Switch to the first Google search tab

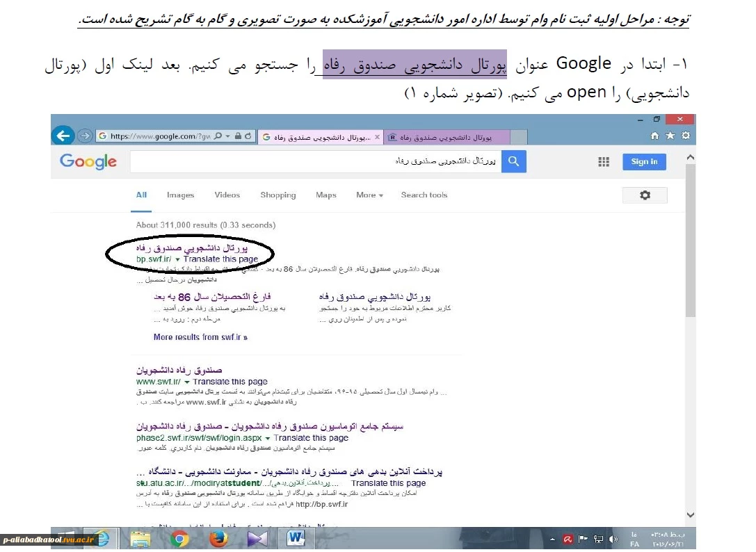click(x=320, y=138)
